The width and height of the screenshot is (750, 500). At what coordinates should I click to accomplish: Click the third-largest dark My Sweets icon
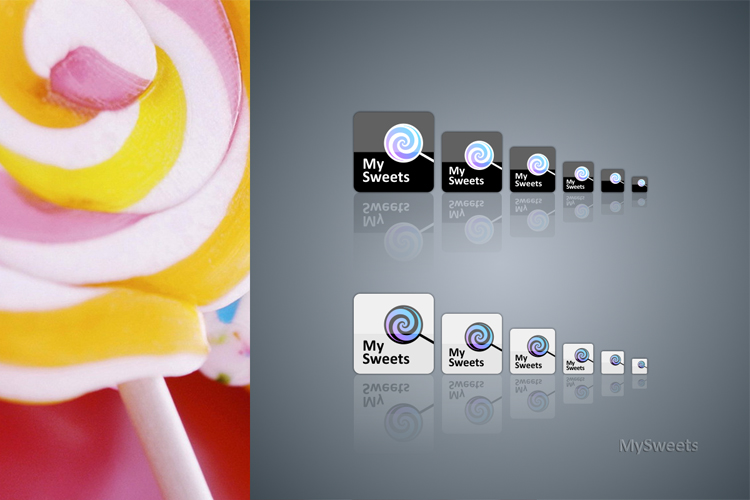click(x=532, y=169)
